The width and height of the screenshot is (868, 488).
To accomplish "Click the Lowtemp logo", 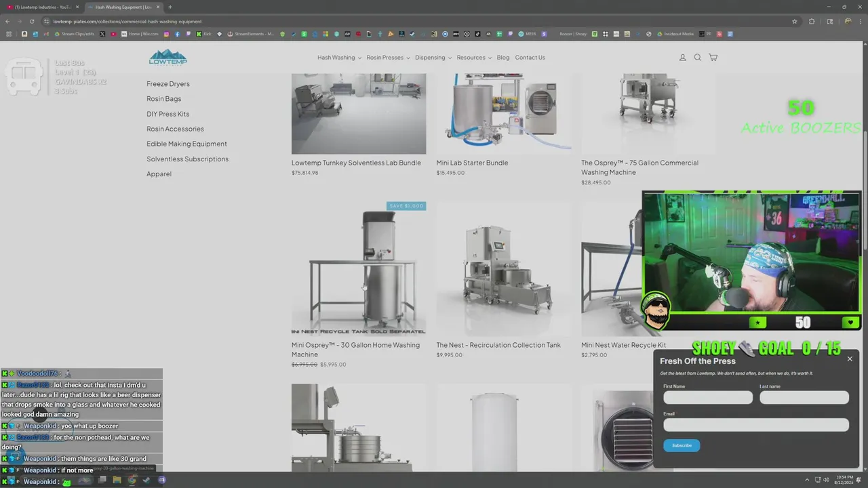I will (167, 58).
